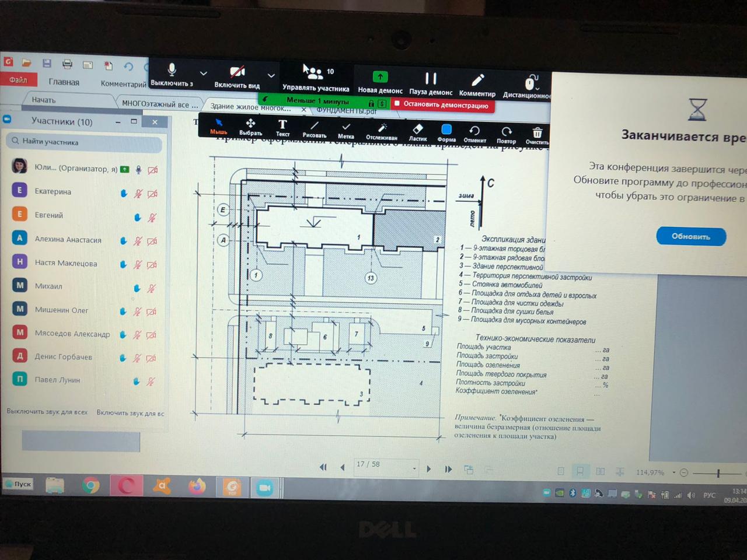Choose the Выбрать move tool
Image resolution: width=747 pixels, height=560 pixels.
250,127
